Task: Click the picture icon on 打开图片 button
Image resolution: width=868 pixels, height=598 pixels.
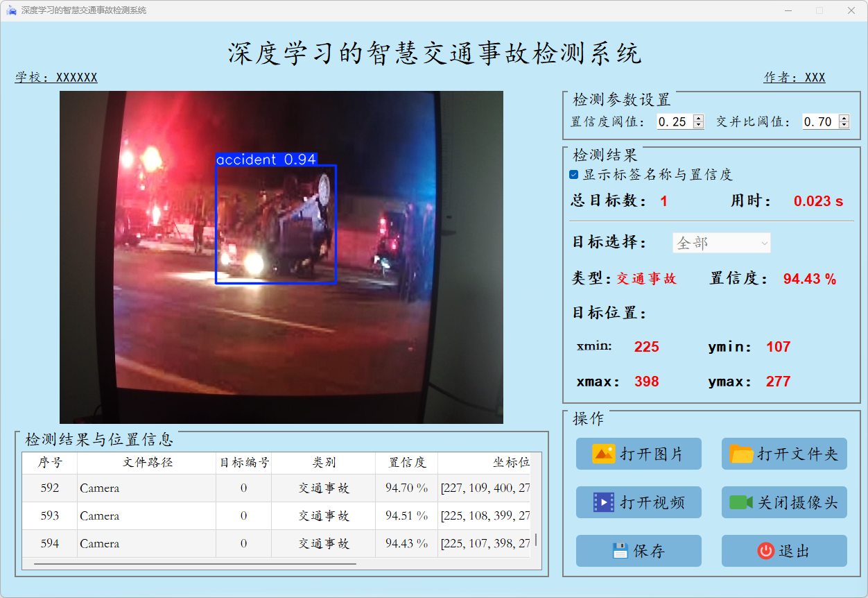Action: click(x=603, y=454)
